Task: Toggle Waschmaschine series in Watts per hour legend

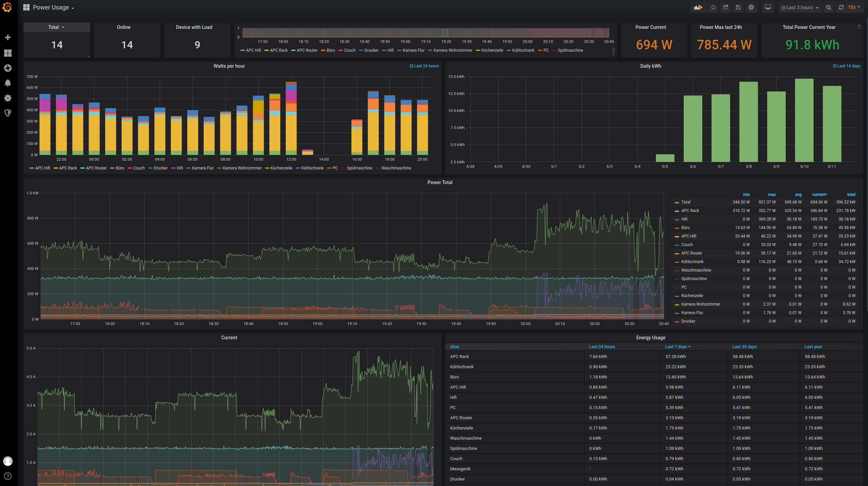Action: click(x=396, y=168)
